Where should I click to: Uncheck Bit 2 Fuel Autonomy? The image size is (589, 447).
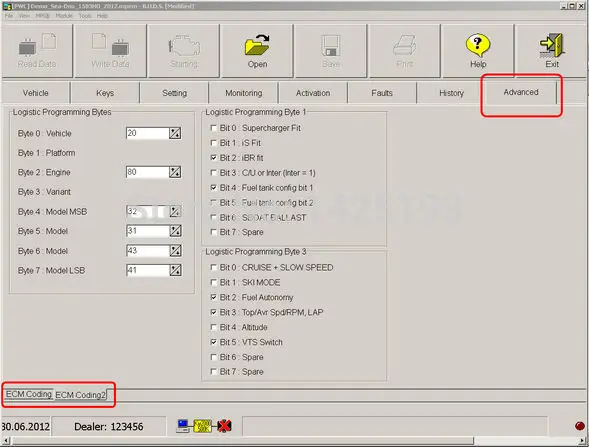(x=213, y=297)
